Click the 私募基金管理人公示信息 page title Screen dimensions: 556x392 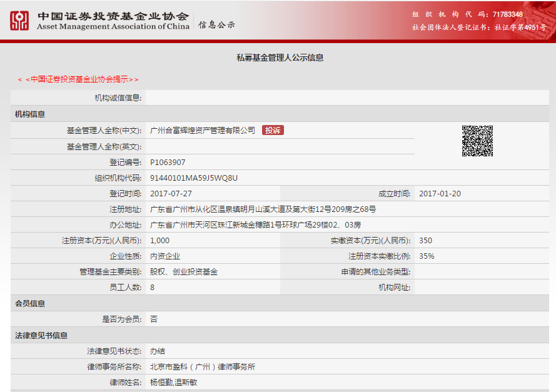click(x=280, y=58)
